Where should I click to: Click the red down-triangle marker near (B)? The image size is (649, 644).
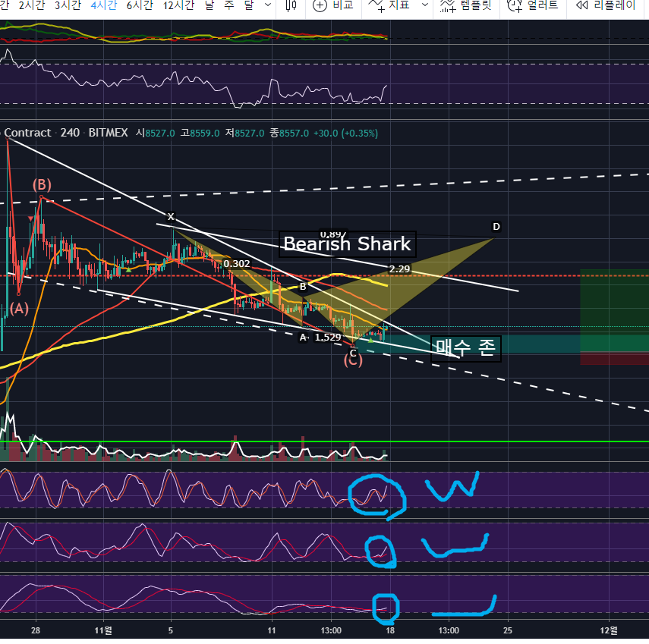click(30, 218)
